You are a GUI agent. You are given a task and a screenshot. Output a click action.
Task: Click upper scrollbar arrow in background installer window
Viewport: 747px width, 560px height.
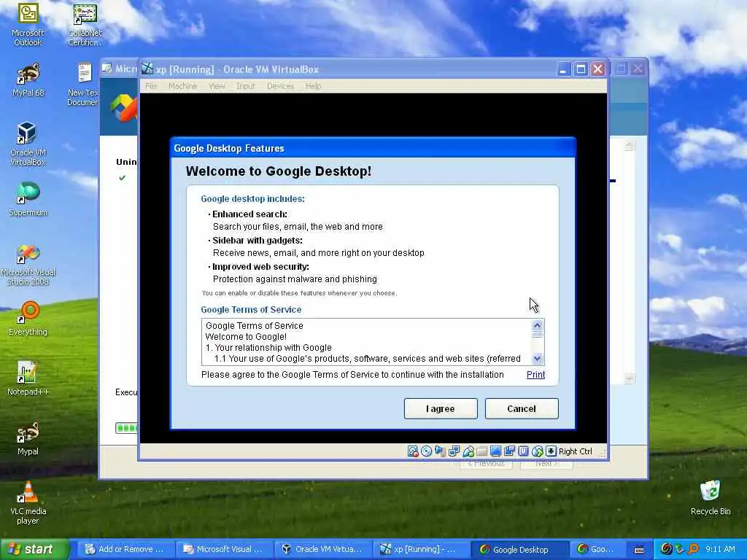pyautogui.click(x=630, y=145)
